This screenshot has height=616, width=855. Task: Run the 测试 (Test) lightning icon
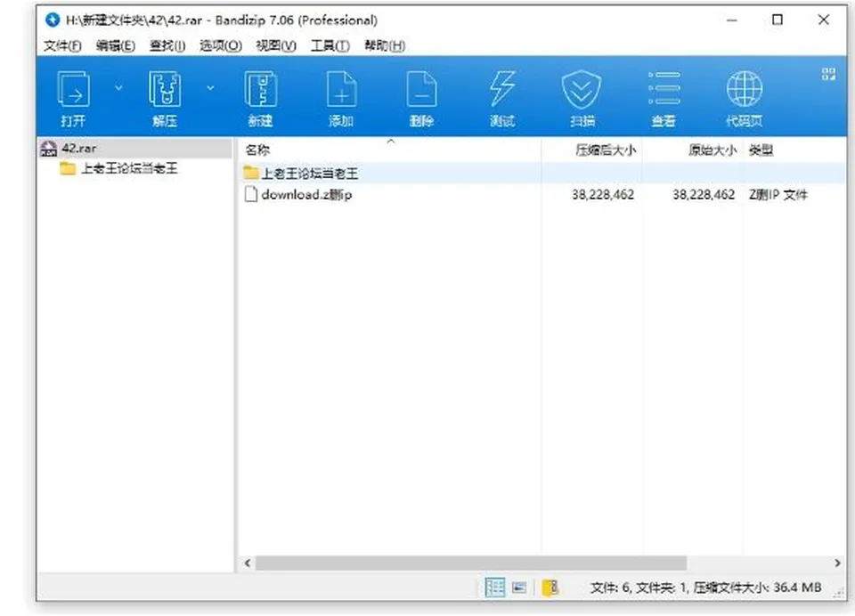[502, 98]
